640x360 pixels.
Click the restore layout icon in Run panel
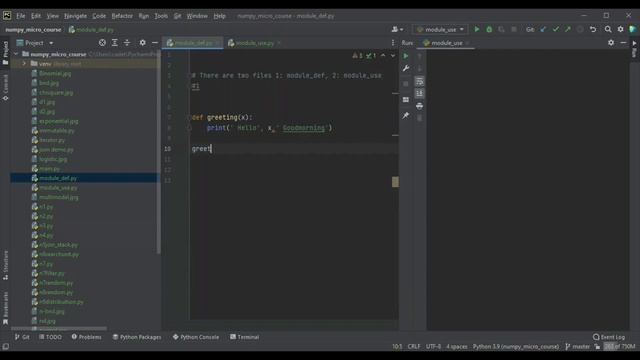406,100
